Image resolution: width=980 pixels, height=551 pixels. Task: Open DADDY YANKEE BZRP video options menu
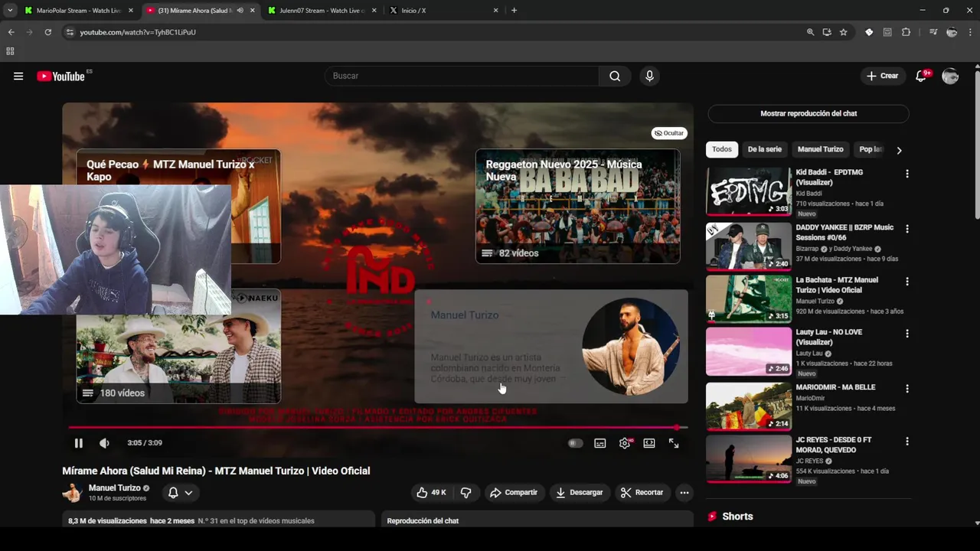[x=906, y=229]
